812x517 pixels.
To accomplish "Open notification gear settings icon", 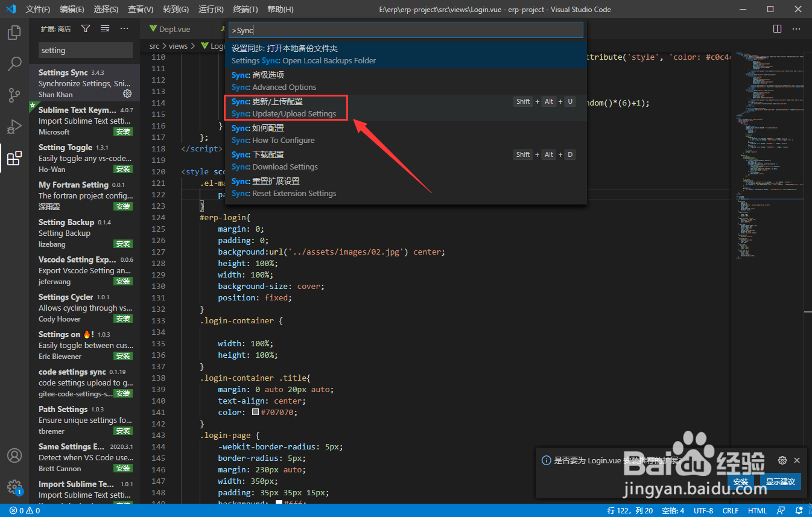I will pos(782,460).
